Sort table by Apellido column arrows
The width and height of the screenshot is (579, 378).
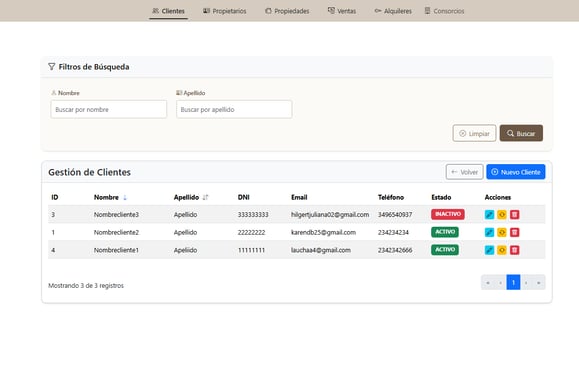click(205, 197)
